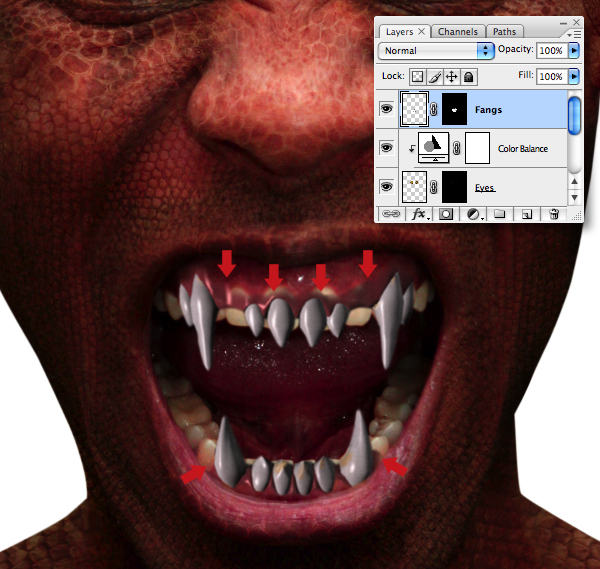
Task: Delete layer with trash icon
Action: pyautogui.click(x=554, y=214)
